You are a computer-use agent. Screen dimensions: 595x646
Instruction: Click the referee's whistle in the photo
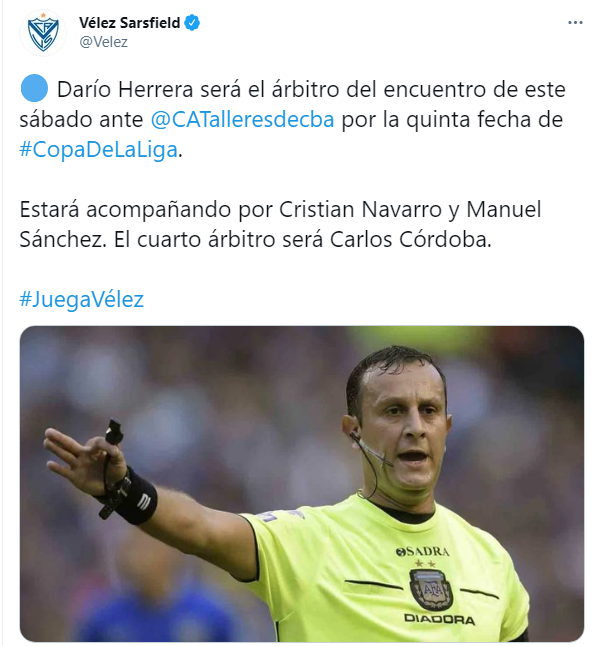coord(114,431)
